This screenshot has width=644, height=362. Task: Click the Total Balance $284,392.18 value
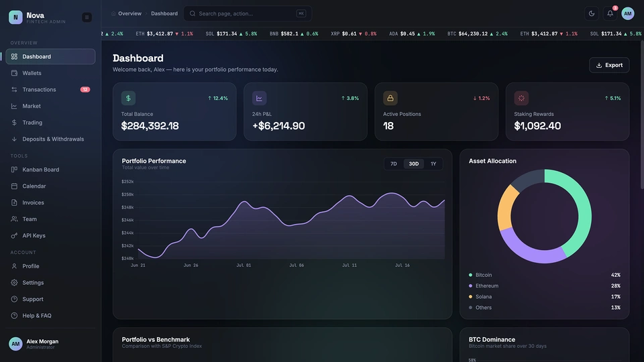coord(150,126)
